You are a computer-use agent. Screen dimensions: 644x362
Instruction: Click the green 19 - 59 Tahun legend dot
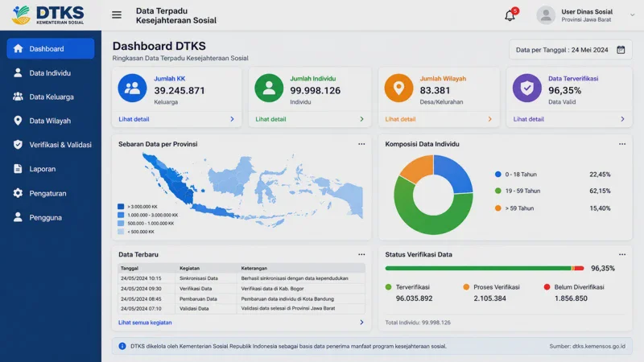[497, 191]
